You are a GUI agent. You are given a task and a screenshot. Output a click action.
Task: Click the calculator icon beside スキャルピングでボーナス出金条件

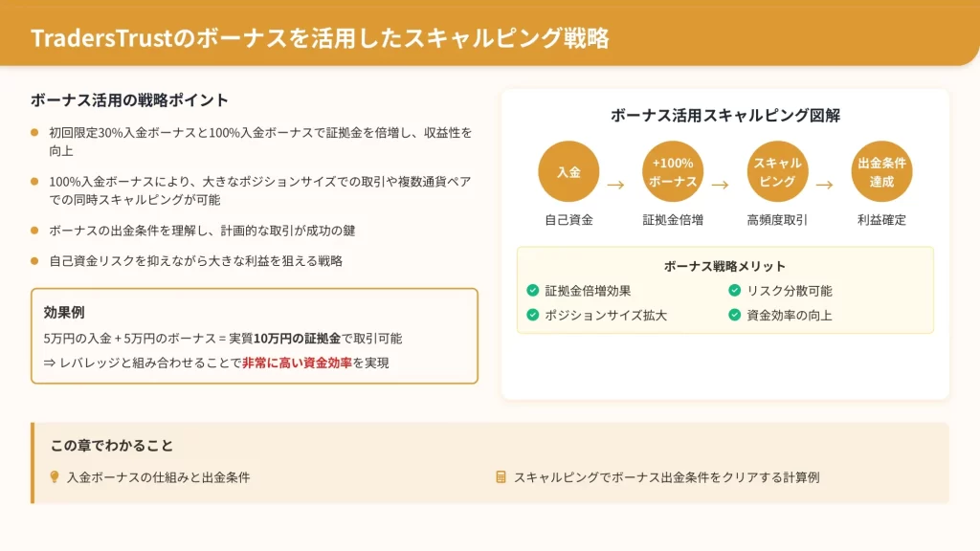point(501,476)
